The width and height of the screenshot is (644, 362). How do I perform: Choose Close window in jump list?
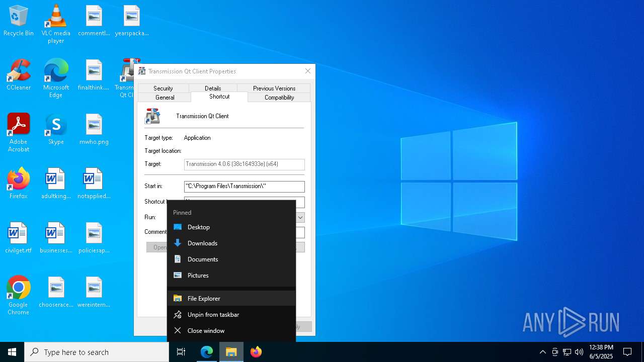point(231,331)
